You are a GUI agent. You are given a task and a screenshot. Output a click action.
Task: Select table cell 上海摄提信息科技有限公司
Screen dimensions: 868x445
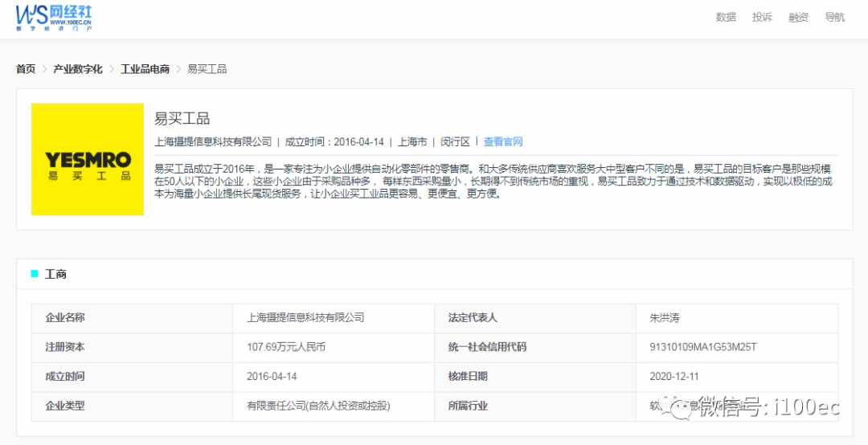point(334,318)
